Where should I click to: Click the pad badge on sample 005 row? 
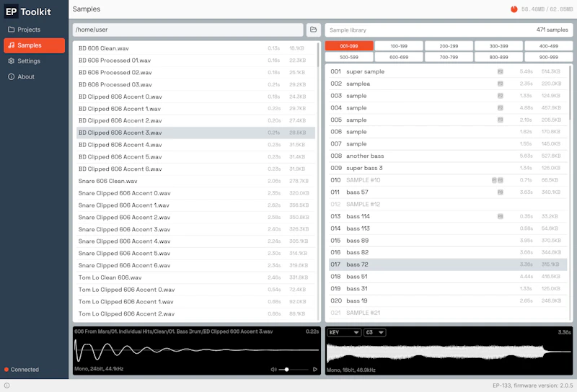[500, 120]
